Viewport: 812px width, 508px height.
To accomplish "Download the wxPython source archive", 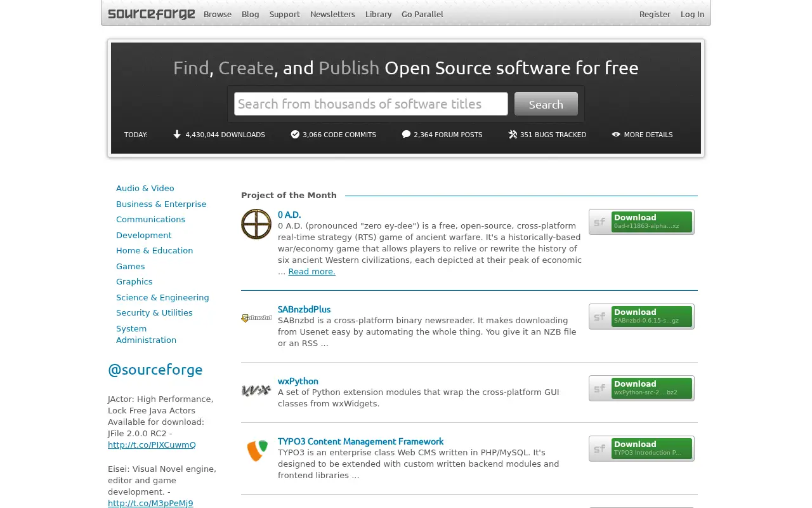I will 641,388.
